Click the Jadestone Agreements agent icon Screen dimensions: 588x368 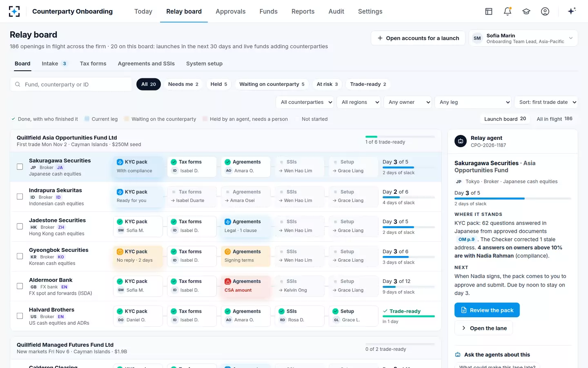(x=228, y=222)
